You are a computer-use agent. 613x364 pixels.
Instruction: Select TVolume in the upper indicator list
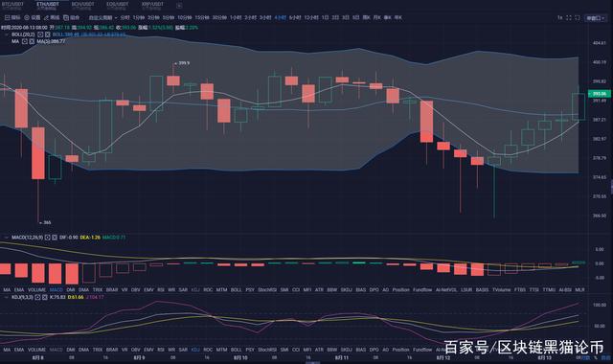point(501,289)
